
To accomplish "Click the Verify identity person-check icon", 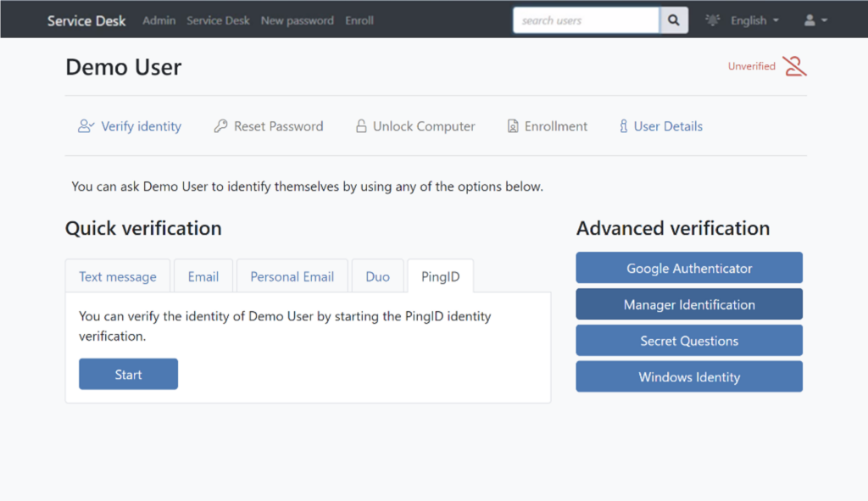I will 86,126.
